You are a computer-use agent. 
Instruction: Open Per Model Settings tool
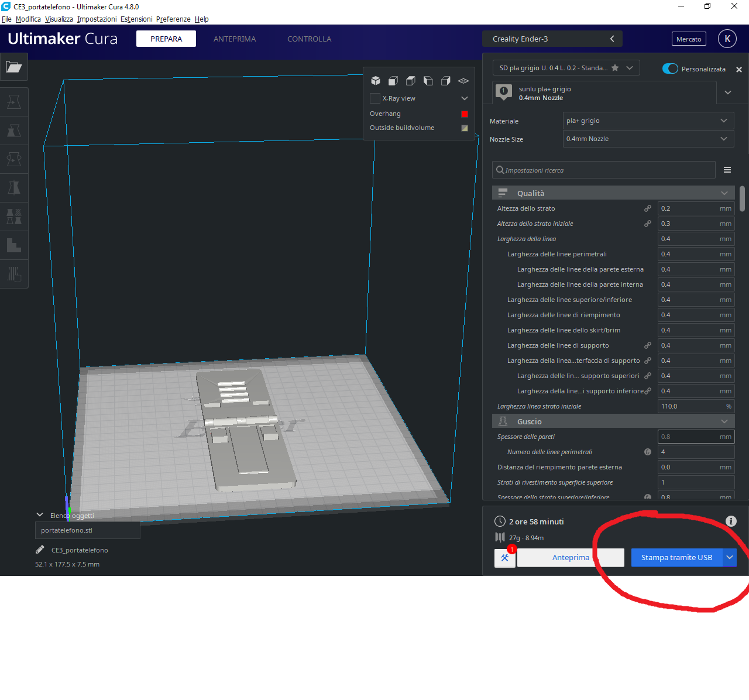click(14, 217)
